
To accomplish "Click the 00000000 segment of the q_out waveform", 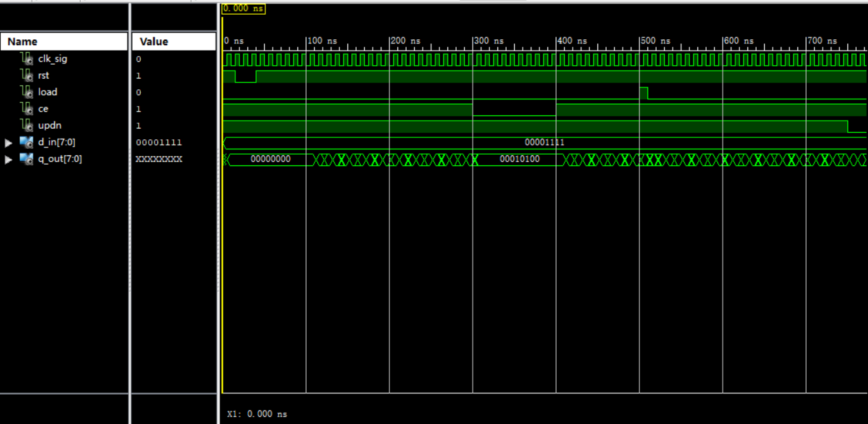I will (x=270, y=159).
